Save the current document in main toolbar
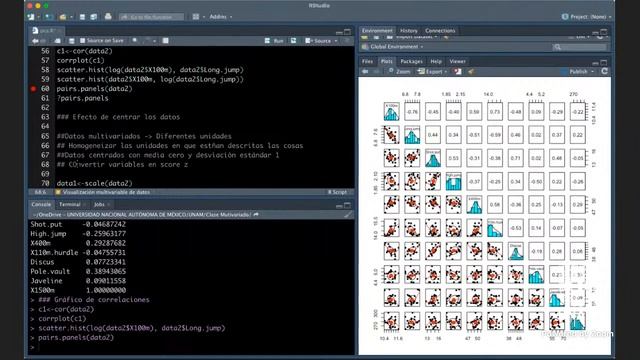The height and width of the screenshot is (360, 640). [x=82, y=17]
